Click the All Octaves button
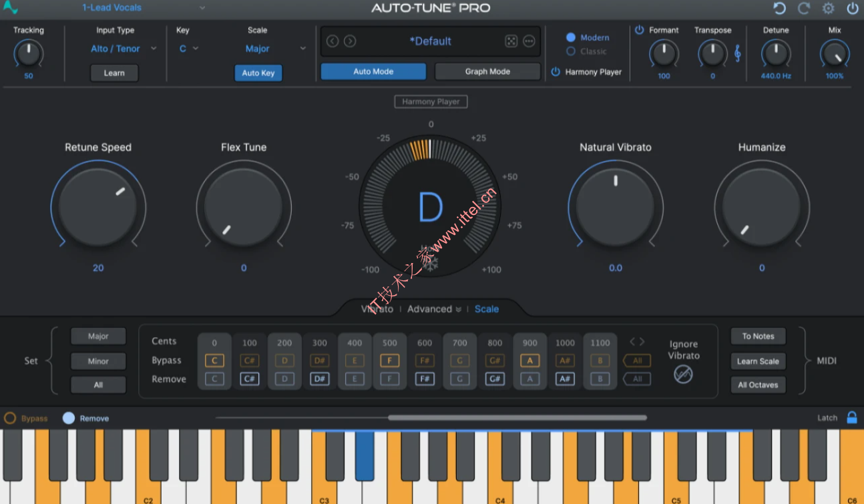Viewport: 864px width, 504px height. coord(758,385)
